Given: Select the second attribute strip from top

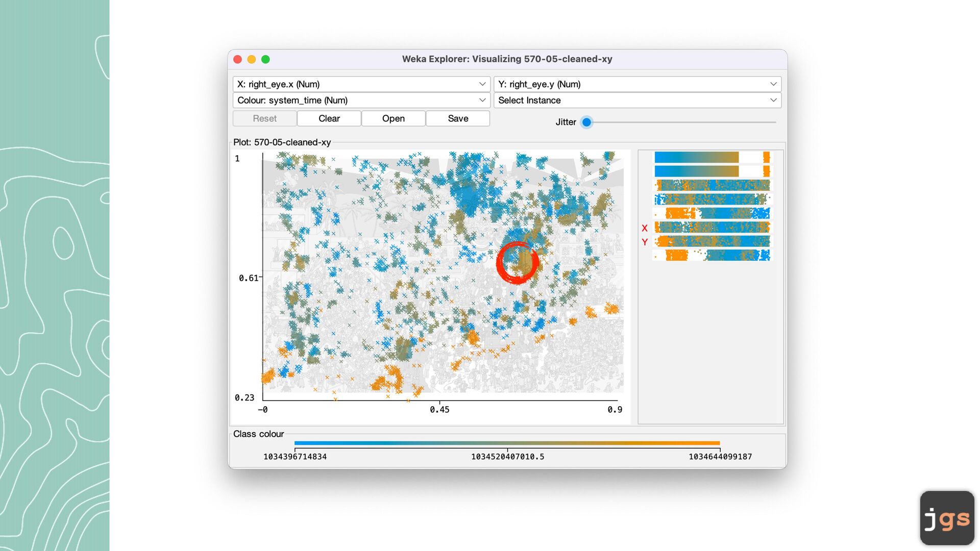Looking at the screenshot, I should coord(712,171).
